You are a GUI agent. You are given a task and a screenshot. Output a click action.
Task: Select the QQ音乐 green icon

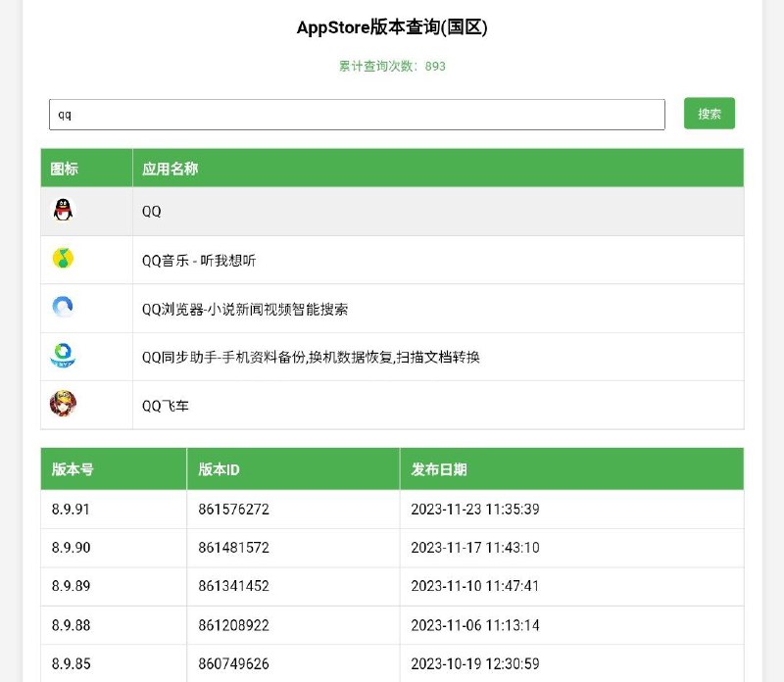point(62,260)
